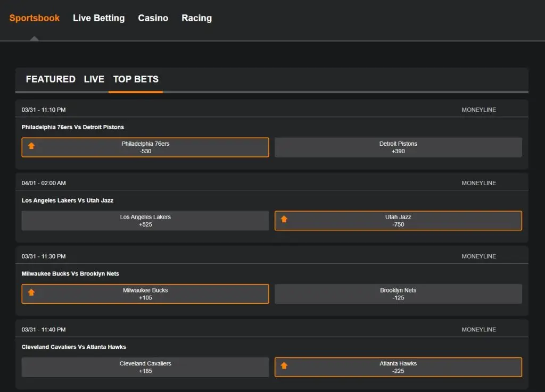This screenshot has width=545, height=392.
Task: Pick Los Angeles Lakers at +525
Action: (145, 221)
